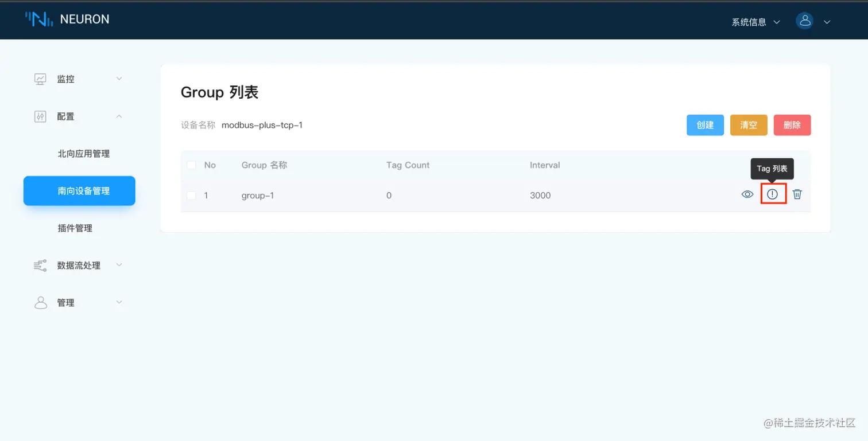Open the user avatar icon
Viewport: 868px width, 441px height.
coord(804,21)
